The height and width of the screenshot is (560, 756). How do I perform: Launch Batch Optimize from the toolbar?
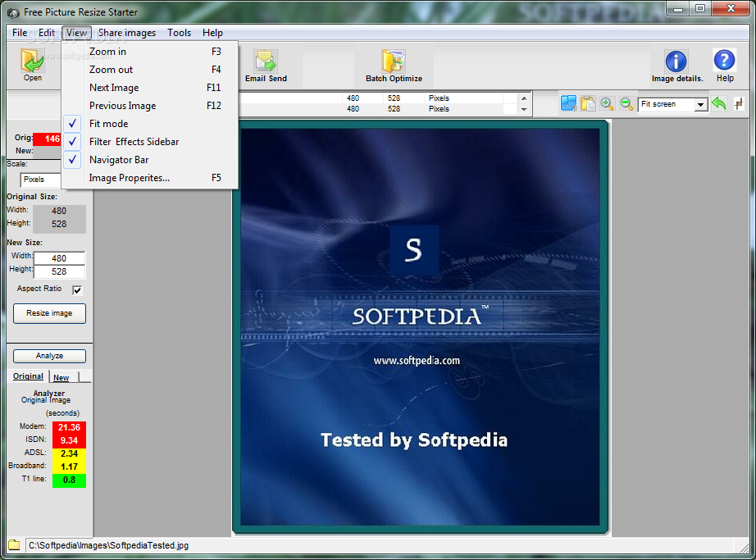pyautogui.click(x=394, y=66)
